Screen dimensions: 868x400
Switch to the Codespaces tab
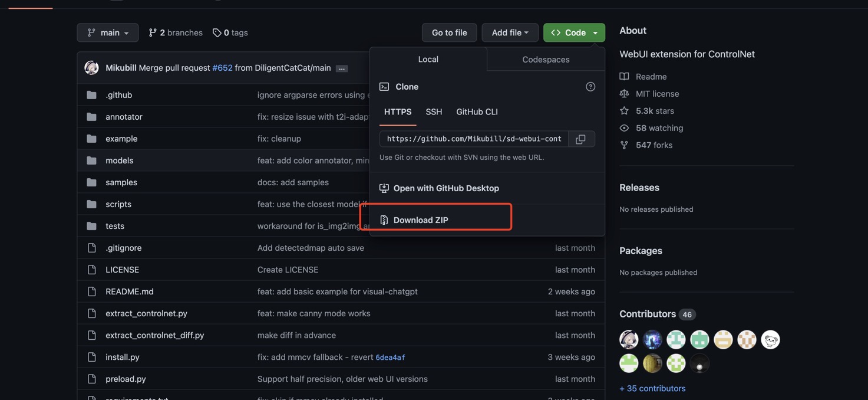(x=546, y=59)
